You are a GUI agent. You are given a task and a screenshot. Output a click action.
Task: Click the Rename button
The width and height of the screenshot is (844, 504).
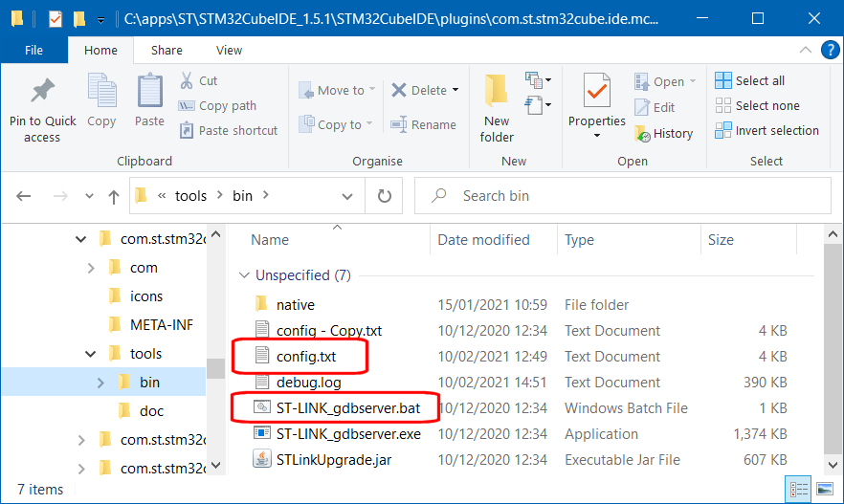click(423, 124)
